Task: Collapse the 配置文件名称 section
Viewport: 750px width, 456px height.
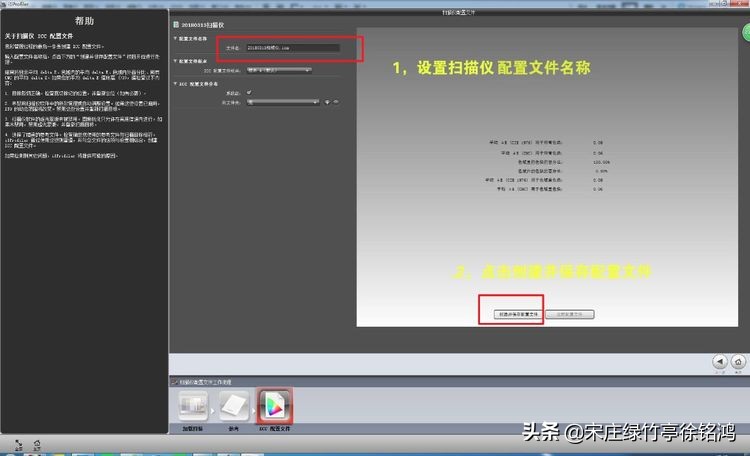Action: click(x=175, y=38)
